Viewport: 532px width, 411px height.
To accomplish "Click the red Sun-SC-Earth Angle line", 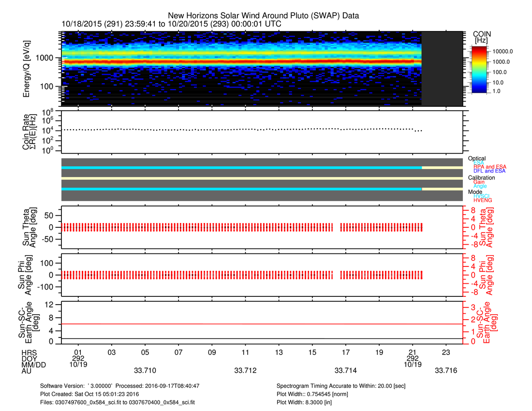I will click(x=242, y=324).
